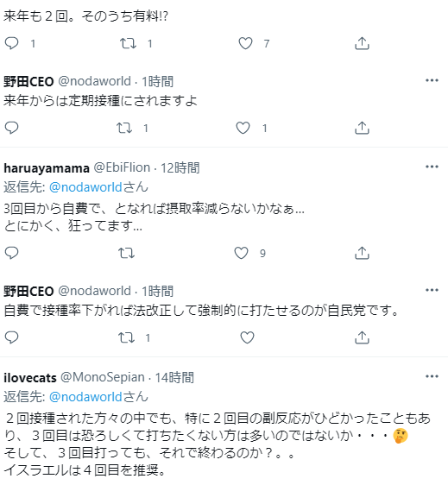Viewport: 448px width, 485px height.
Task: Visit haruayamama's profile name
Action: tap(47, 168)
